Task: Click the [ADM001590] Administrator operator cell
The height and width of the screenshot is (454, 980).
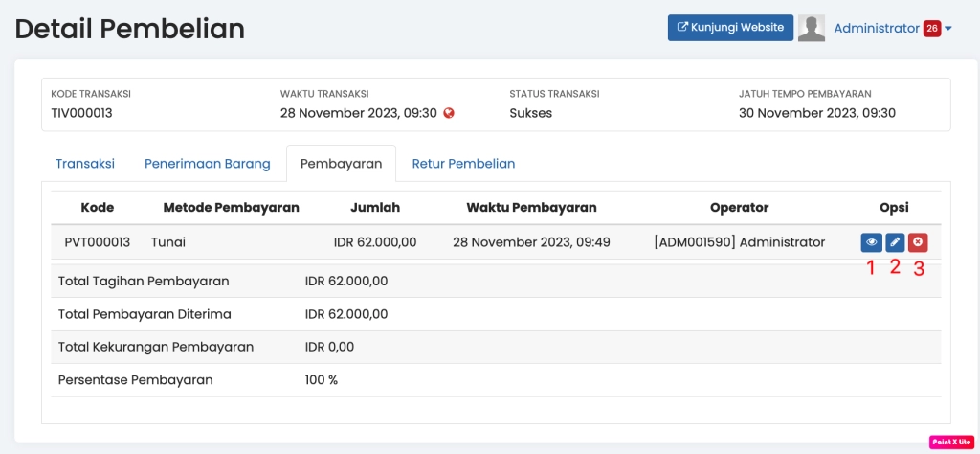Action: tap(740, 242)
